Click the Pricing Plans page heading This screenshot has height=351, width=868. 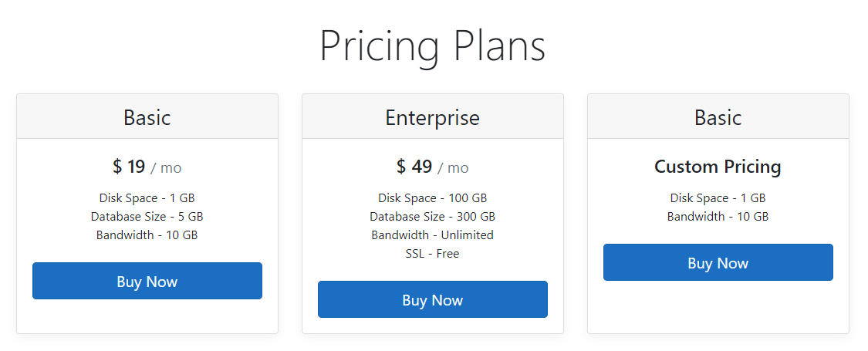click(x=433, y=46)
